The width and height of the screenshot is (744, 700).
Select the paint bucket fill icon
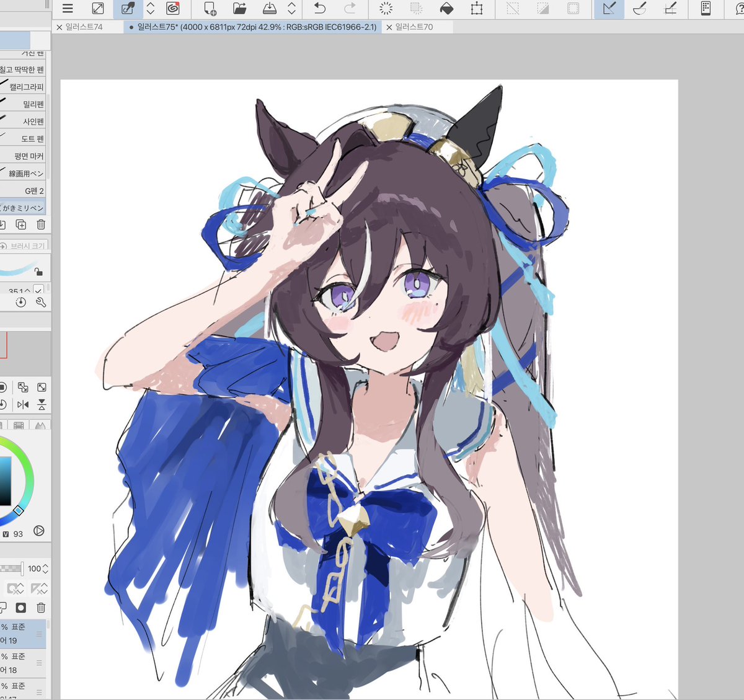pyautogui.click(x=446, y=9)
